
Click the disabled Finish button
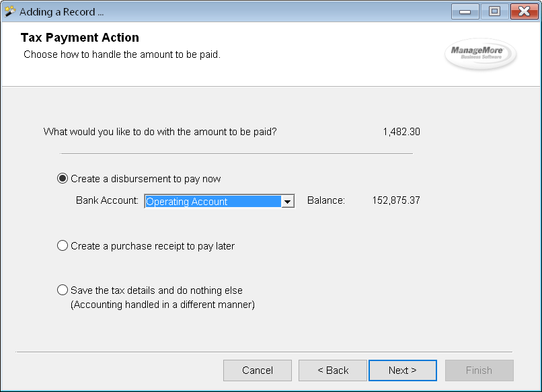coord(479,370)
